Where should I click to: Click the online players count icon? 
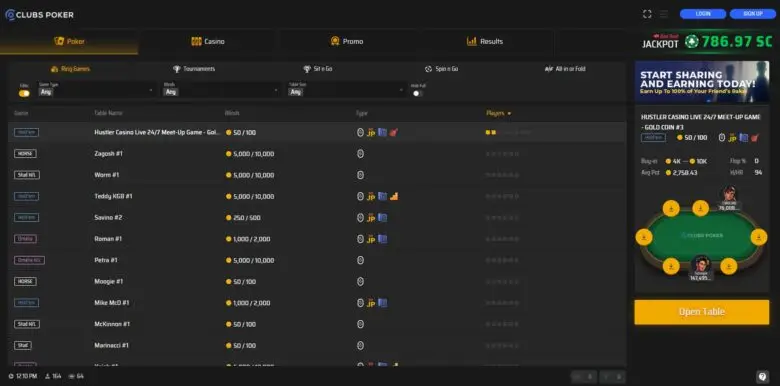[x=48, y=377]
